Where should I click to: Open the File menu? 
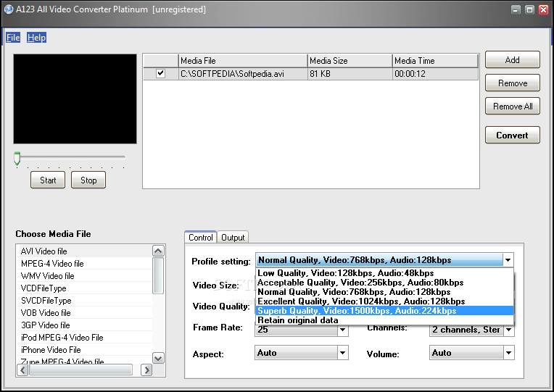13,38
